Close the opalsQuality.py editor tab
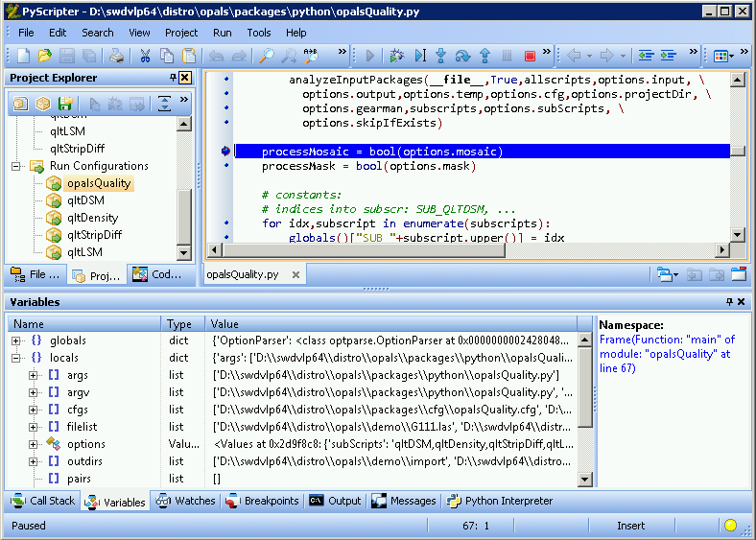Image resolution: width=756 pixels, height=540 pixels. [295, 274]
